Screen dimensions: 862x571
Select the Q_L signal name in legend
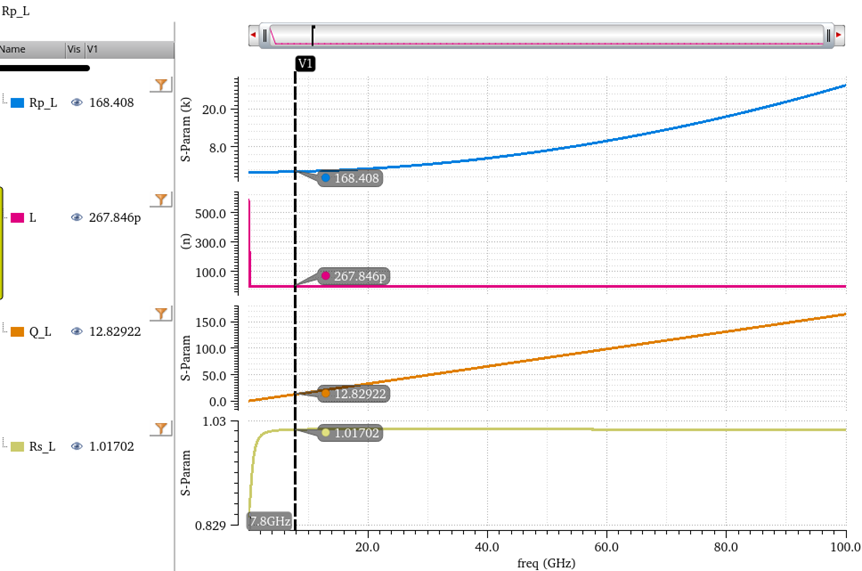[41, 332]
